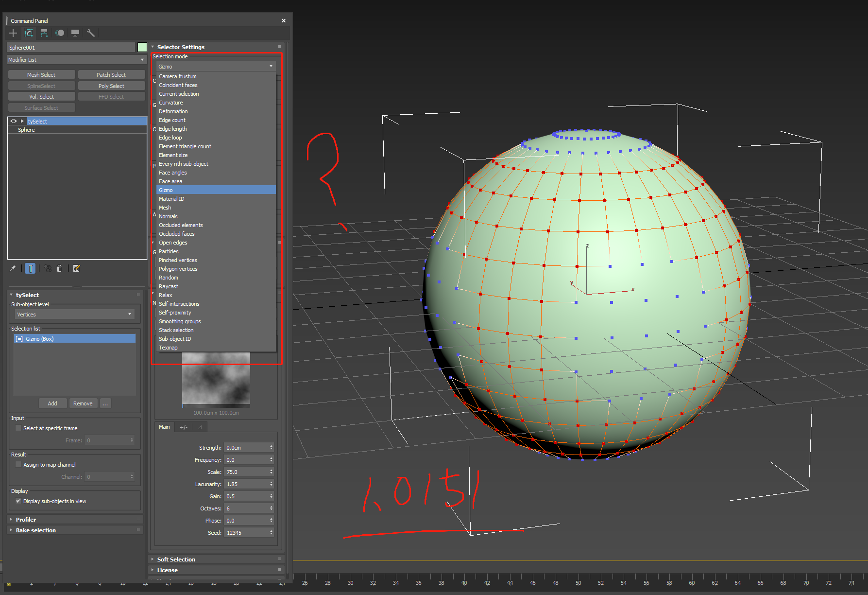Open the Modifier List dropdown

pyautogui.click(x=76, y=60)
